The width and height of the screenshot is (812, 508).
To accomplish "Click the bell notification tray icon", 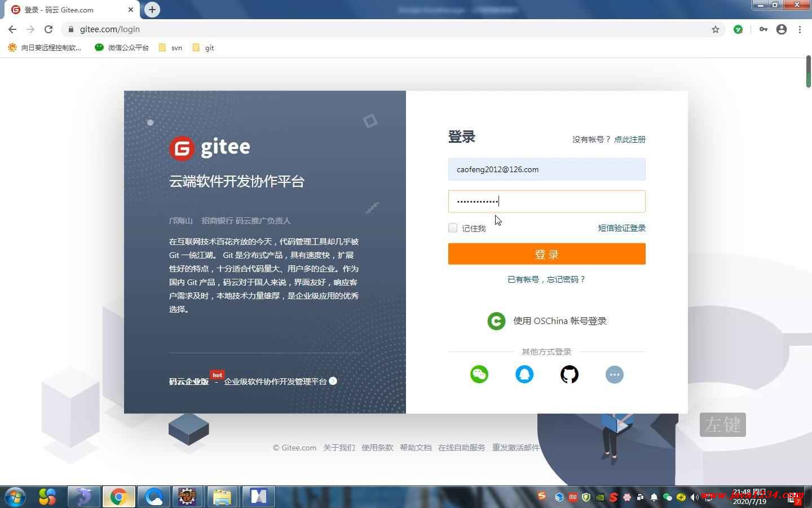I will point(654,497).
